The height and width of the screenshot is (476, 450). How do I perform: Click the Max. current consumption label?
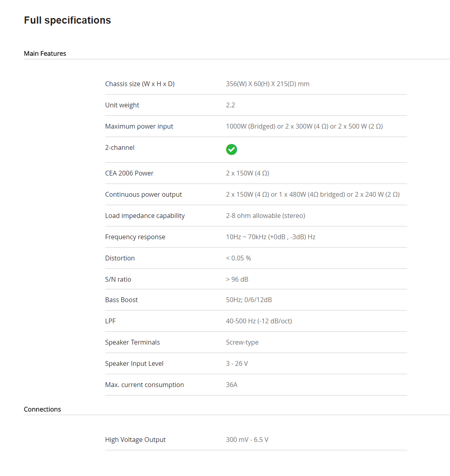(145, 385)
